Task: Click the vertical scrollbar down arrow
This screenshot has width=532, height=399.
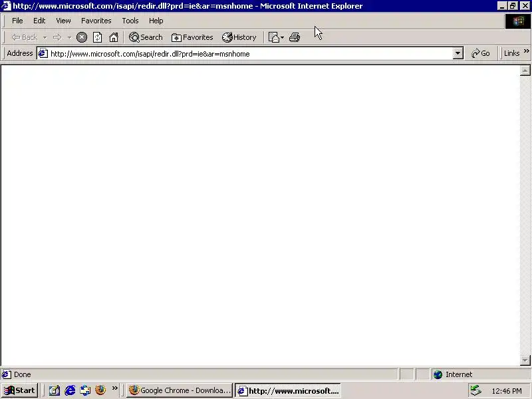Action: pyautogui.click(x=525, y=360)
